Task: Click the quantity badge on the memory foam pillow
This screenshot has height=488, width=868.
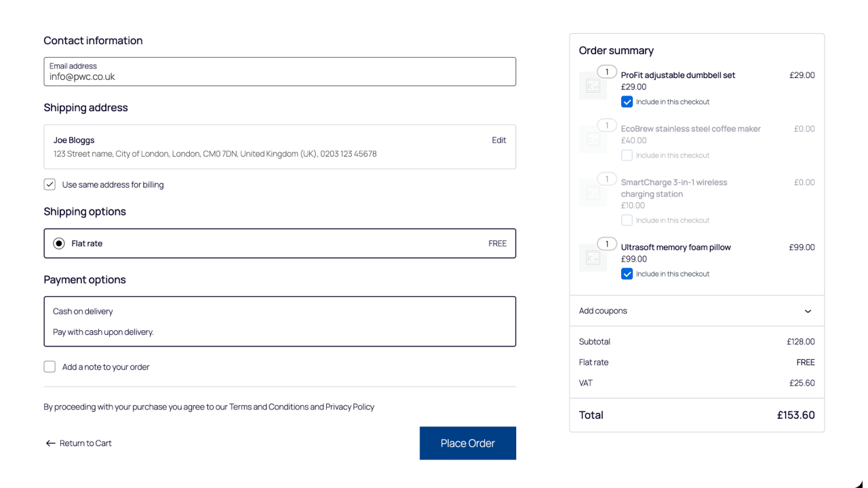Action: [x=607, y=243]
